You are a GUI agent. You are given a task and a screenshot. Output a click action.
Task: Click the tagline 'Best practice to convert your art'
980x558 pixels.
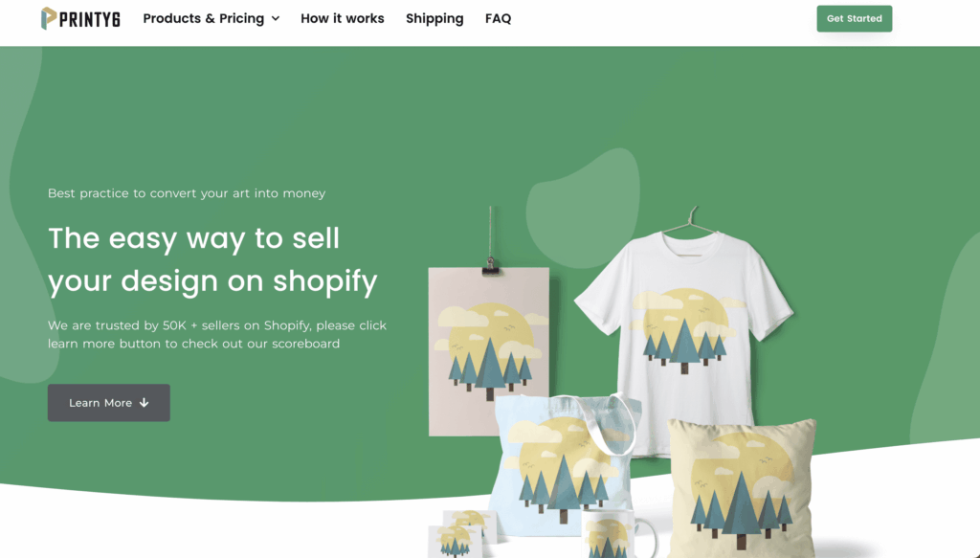click(187, 193)
